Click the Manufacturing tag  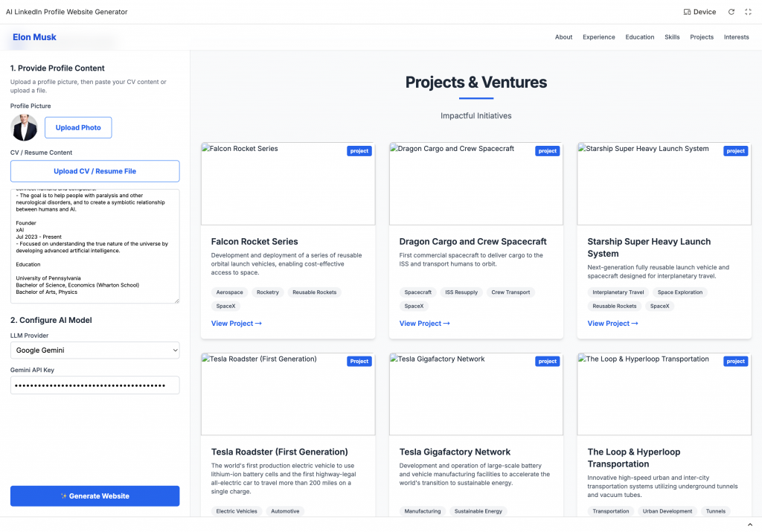423,511
